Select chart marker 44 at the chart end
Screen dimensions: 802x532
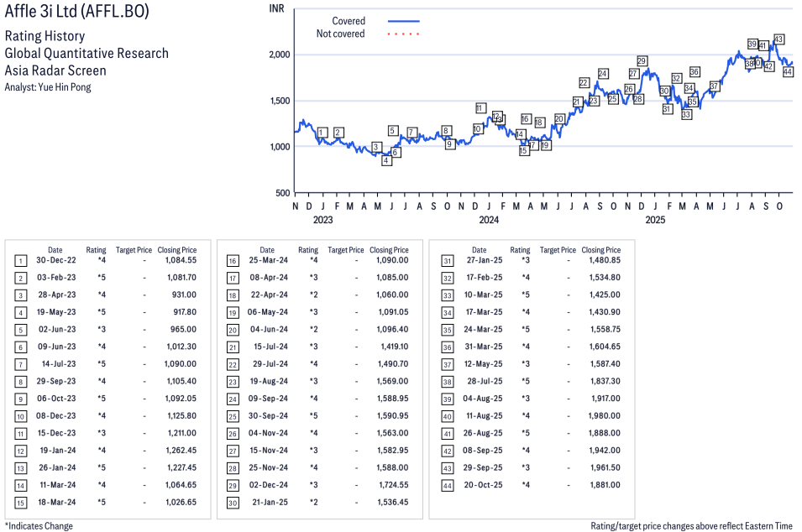coord(788,72)
